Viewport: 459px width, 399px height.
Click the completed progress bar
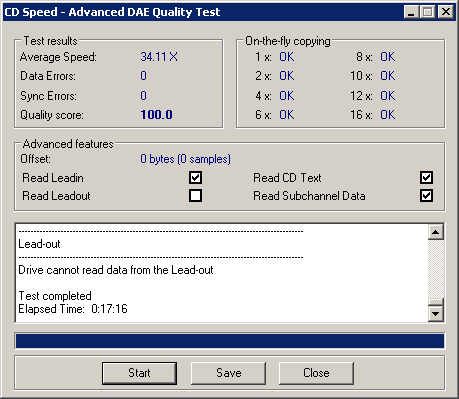tap(230, 341)
